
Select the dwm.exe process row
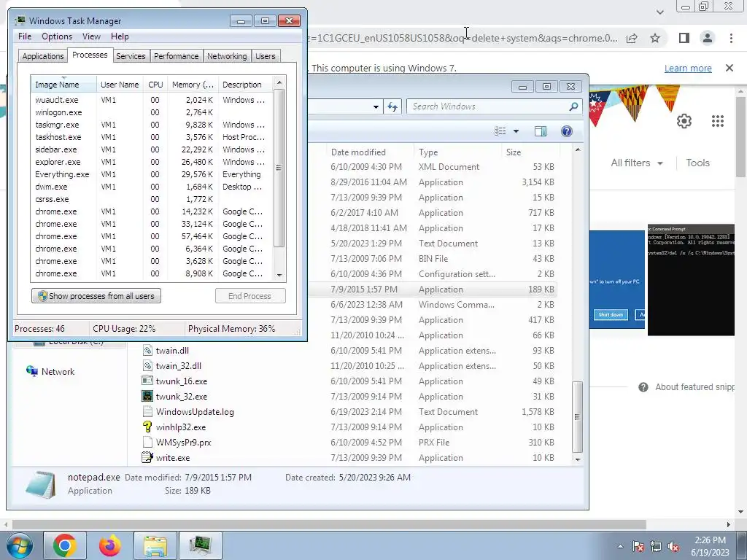click(152, 187)
